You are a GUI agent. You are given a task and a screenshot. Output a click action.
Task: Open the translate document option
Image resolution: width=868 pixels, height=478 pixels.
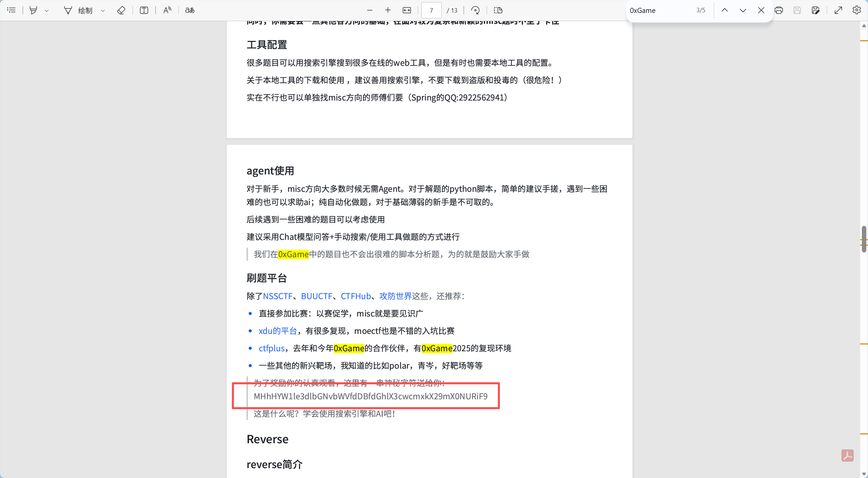[x=190, y=10]
